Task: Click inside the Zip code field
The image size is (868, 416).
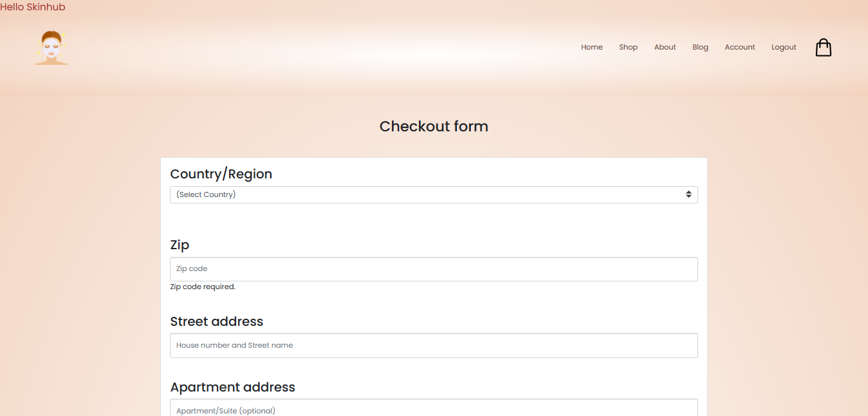Action: pos(434,269)
